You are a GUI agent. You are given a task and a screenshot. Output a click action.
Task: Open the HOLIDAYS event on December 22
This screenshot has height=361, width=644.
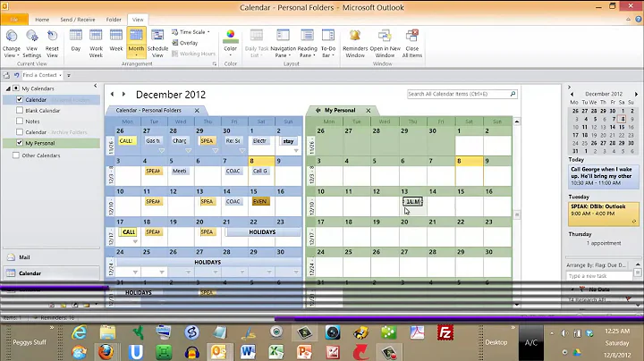point(262,232)
